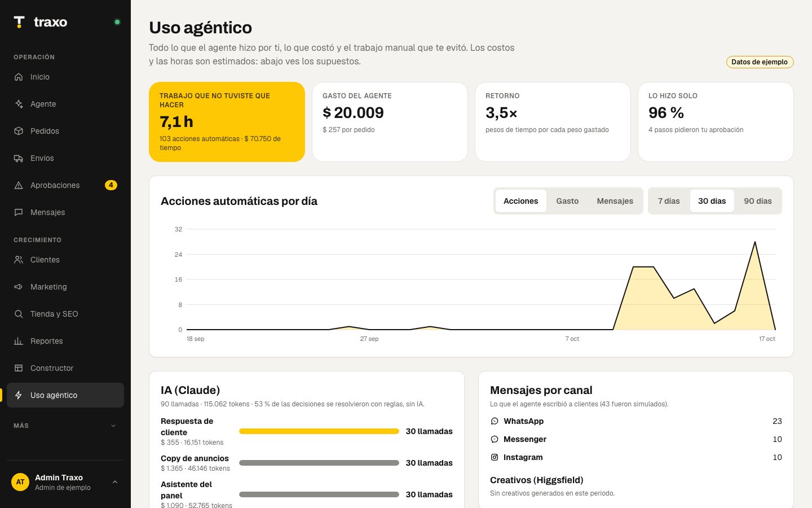Screen dimensions: 812x508
Task: Click the AT user avatar
Action: 20,482
